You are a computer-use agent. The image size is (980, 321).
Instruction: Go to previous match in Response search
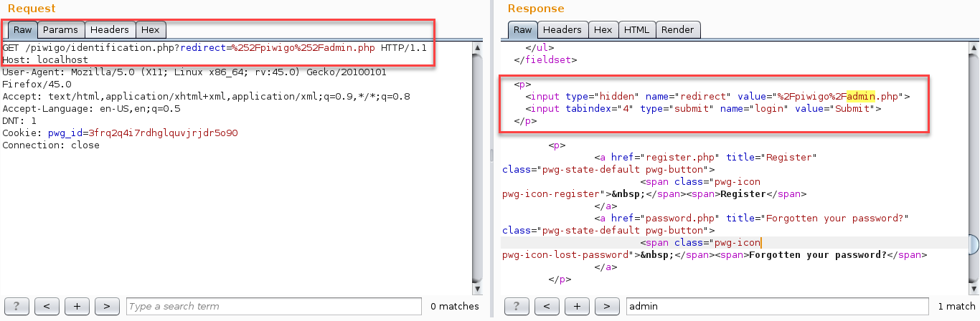[x=547, y=306]
